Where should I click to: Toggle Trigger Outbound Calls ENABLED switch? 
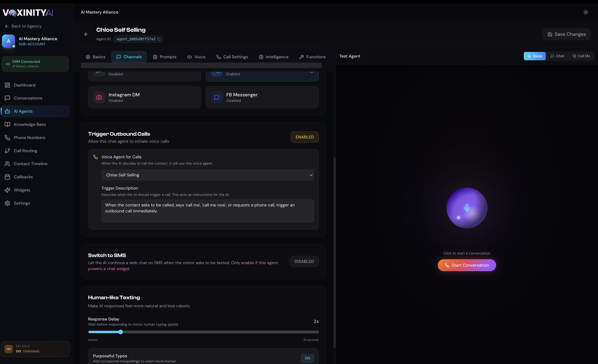305,137
